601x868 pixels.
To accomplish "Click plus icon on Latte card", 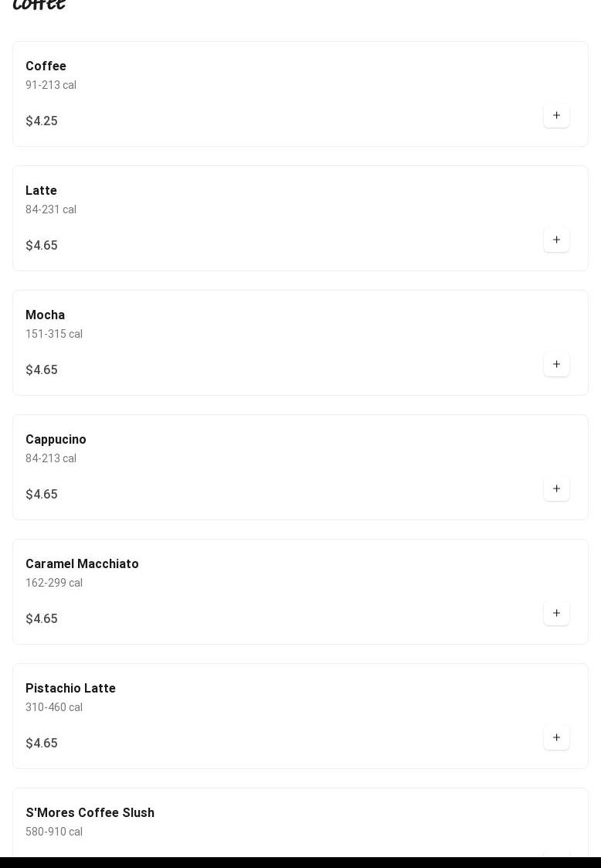I will point(556,240).
